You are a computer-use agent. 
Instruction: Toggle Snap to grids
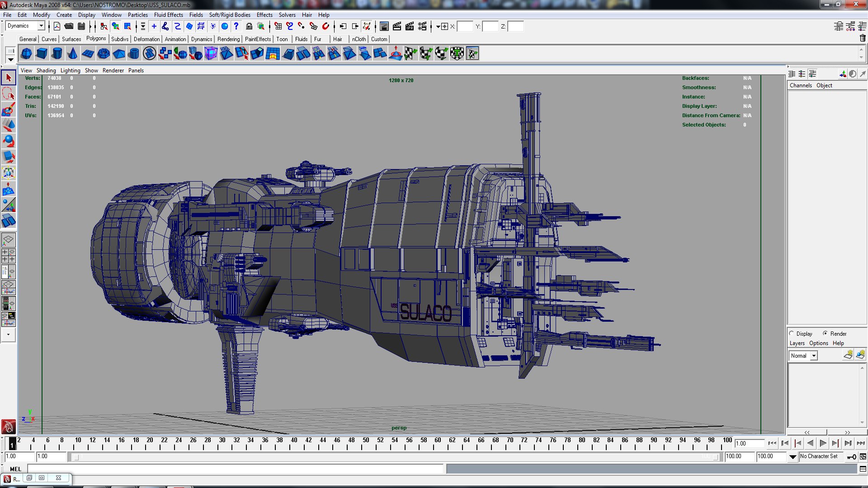278,26
